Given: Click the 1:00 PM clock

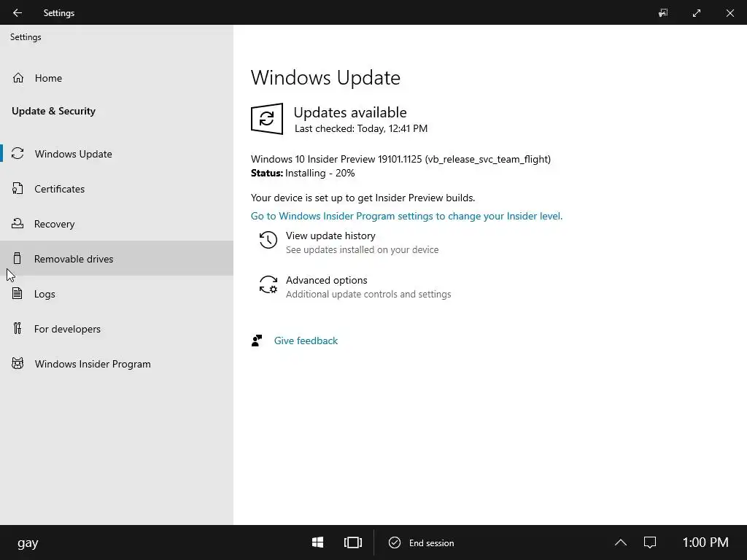Looking at the screenshot, I should coord(705,542).
